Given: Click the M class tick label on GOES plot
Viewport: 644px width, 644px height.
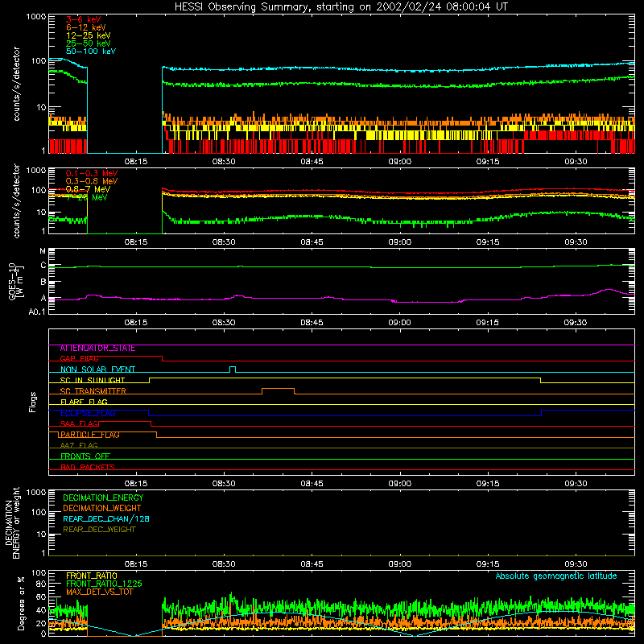Looking at the screenshot, I should click(x=43, y=251).
